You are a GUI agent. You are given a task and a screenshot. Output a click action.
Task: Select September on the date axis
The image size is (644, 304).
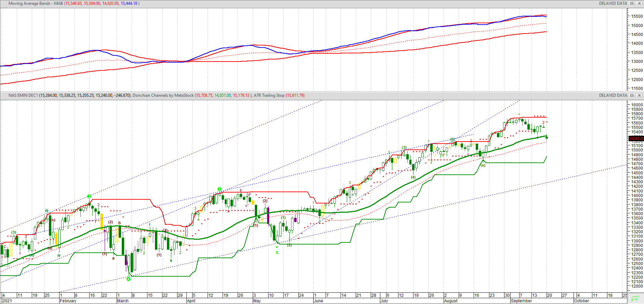[x=521, y=301]
